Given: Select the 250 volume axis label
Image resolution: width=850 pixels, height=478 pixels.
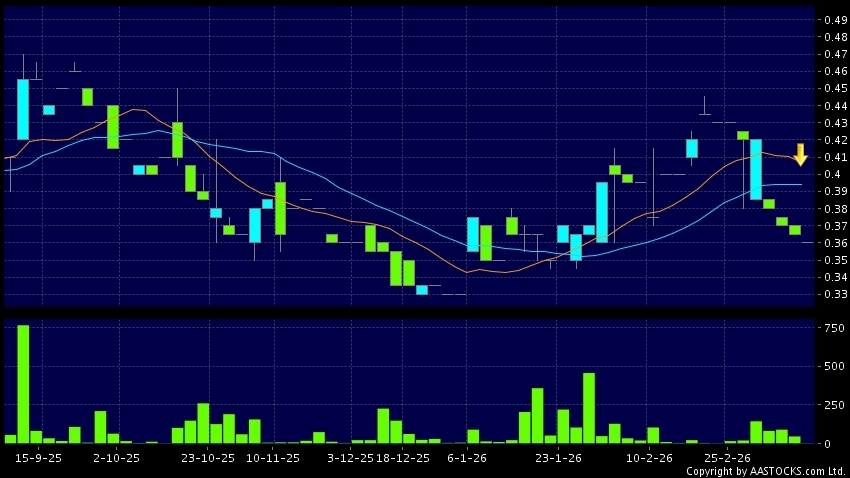Looking at the screenshot, I should (830, 405).
